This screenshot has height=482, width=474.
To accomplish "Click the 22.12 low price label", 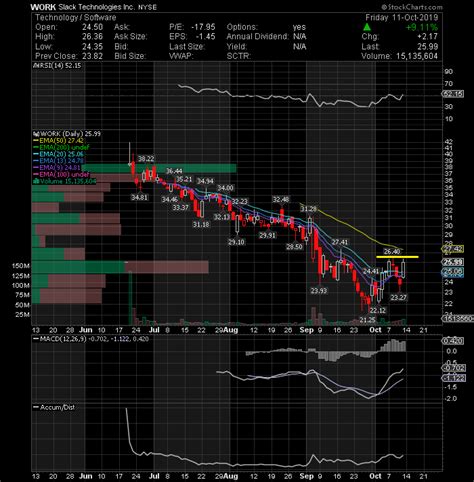I will 378,310.
